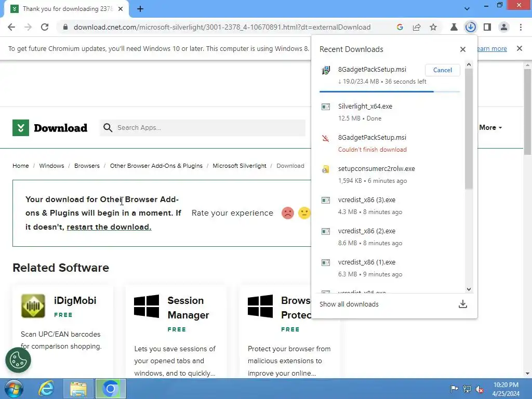Viewport: 532px width, 399px height.
Task: Open the Chrome three-dot menu
Action: (521, 27)
